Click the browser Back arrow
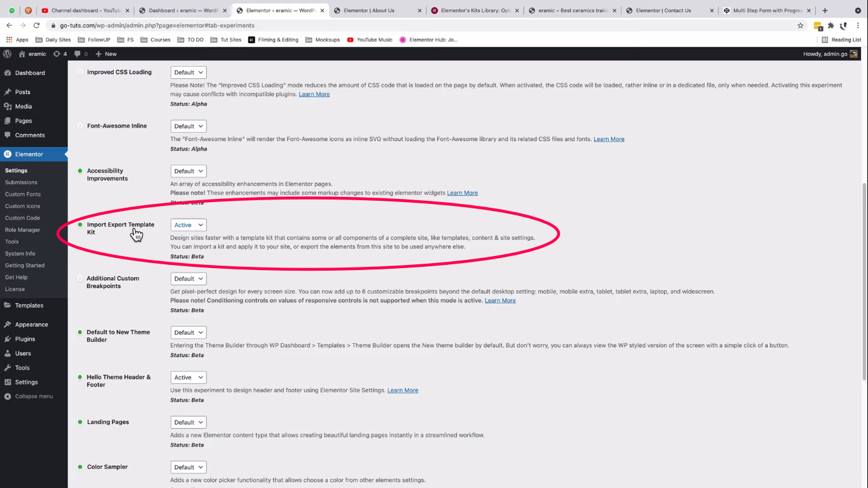The width and height of the screenshot is (868, 488). click(x=9, y=25)
